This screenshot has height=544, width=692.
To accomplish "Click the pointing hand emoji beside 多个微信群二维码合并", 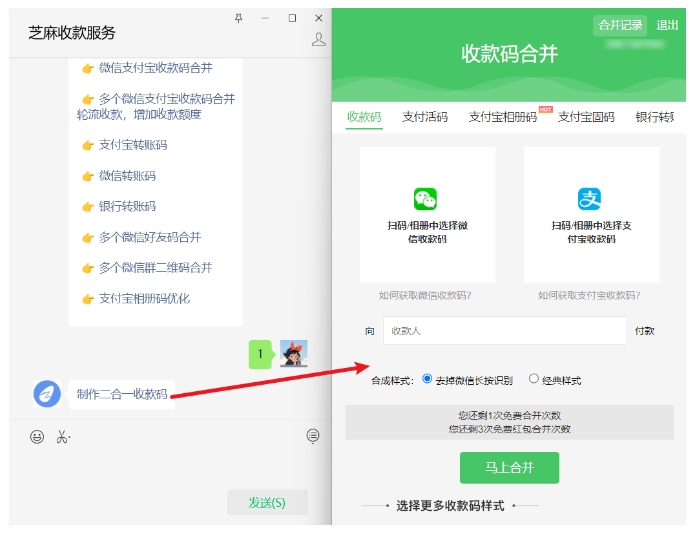I will pos(88,268).
